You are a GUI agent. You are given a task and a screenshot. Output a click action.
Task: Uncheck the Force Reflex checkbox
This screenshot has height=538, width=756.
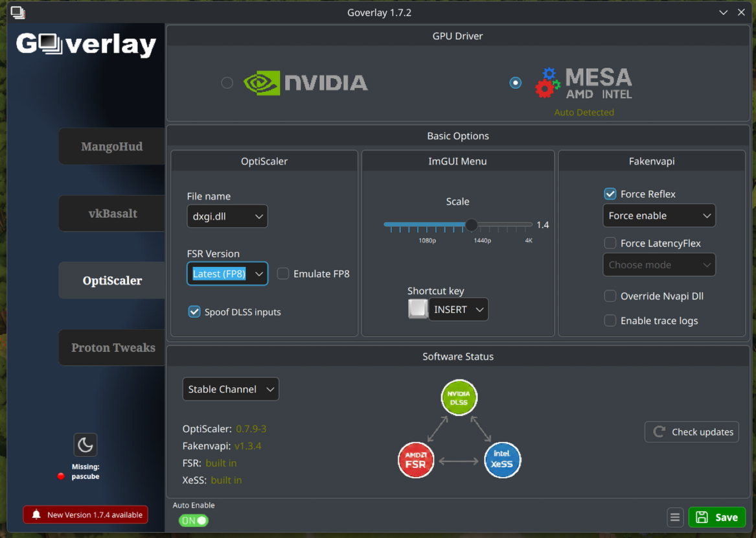click(610, 194)
